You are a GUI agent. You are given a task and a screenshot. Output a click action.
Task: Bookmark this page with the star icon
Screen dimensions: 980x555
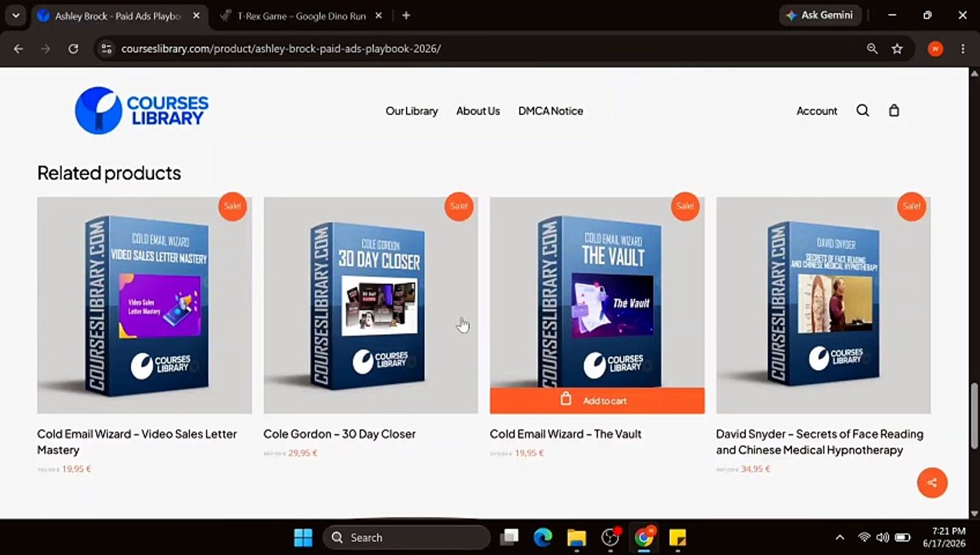(x=897, y=49)
